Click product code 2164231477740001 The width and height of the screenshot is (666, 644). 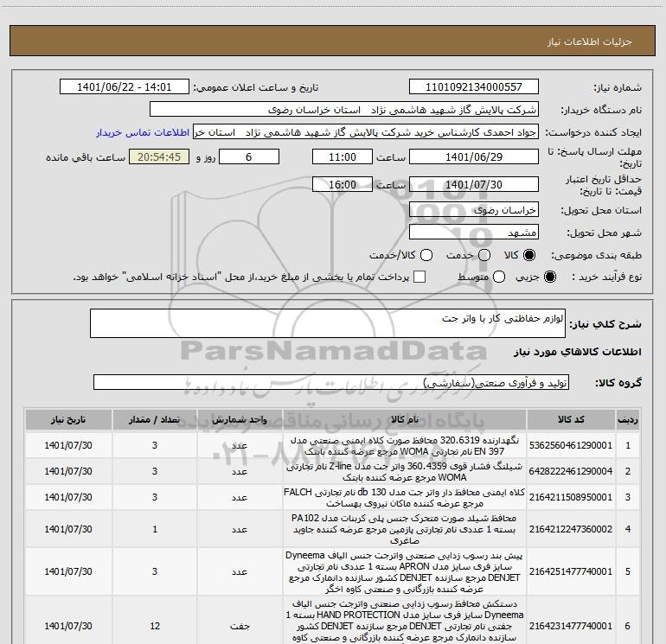571,626
